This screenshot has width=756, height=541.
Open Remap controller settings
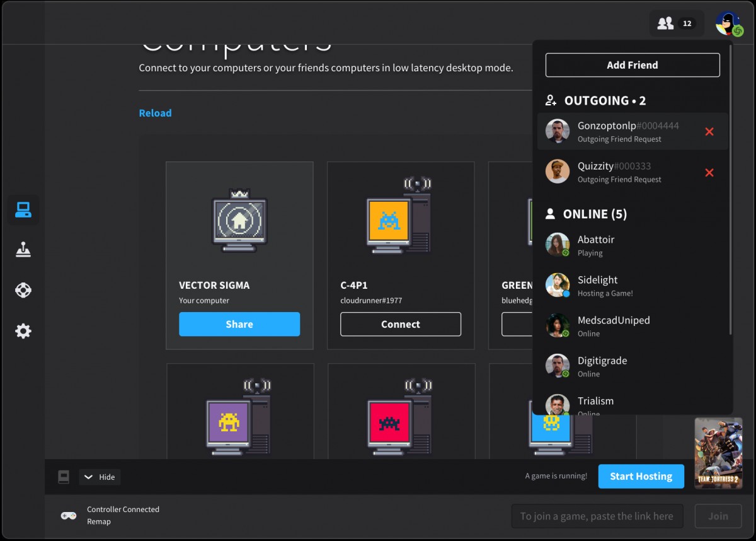pyautogui.click(x=99, y=521)
